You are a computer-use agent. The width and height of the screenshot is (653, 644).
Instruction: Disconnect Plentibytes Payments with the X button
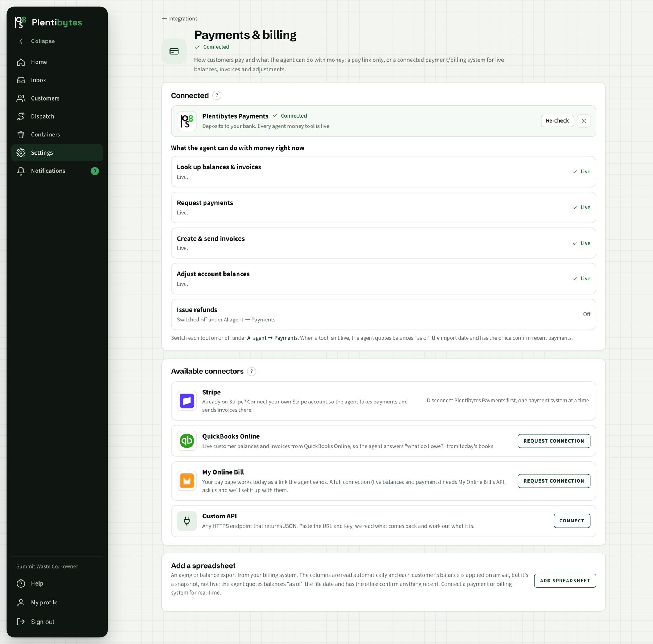click(x=584, y=121)
